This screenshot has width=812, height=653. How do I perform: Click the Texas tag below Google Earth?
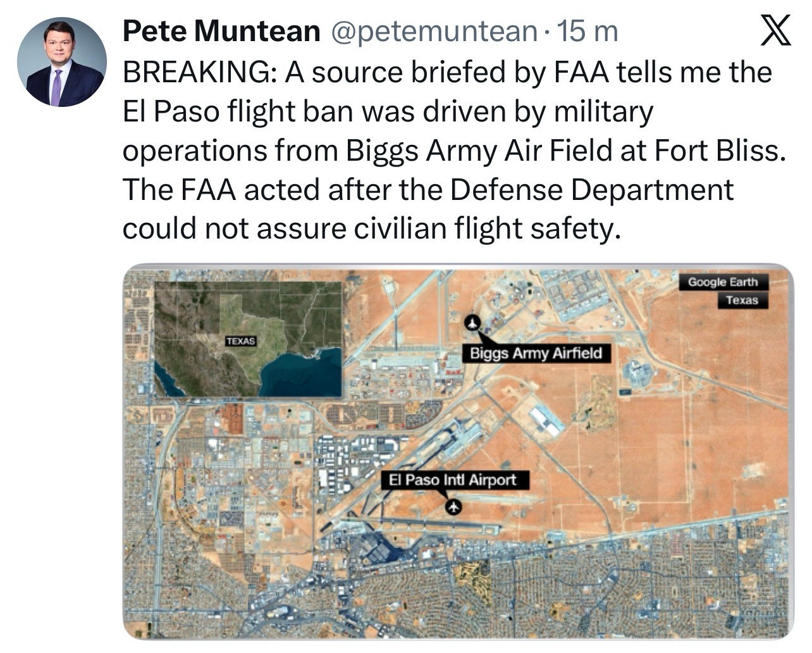pyautogui.click(x=742, y=300)
